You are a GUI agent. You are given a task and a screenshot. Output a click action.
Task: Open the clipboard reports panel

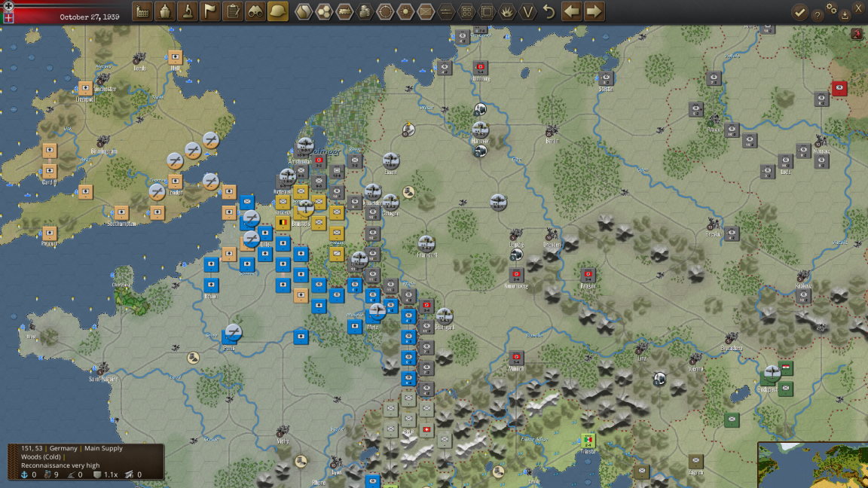233,11
